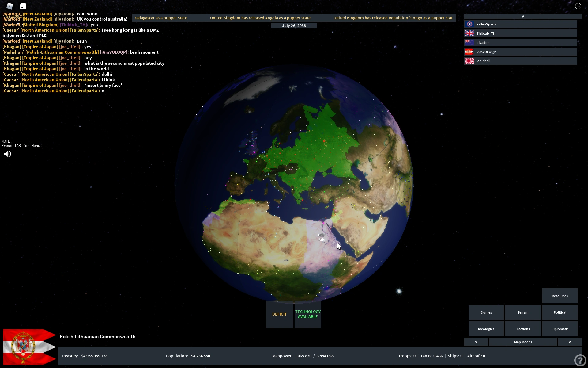Click the Japan flag beside joe_thell

coord(469,61)
